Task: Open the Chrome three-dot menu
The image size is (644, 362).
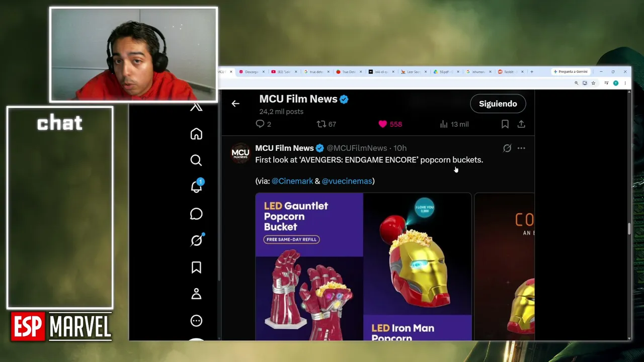Action: click(625, 83)
